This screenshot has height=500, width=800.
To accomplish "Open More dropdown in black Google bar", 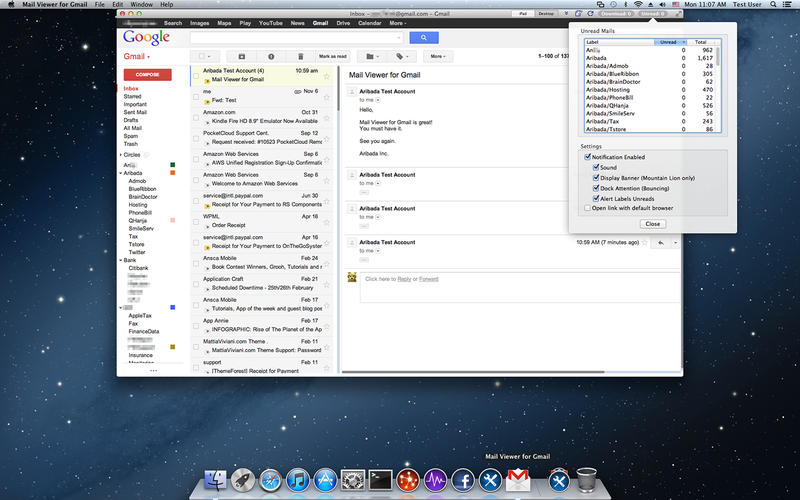I will click(397, 23).
